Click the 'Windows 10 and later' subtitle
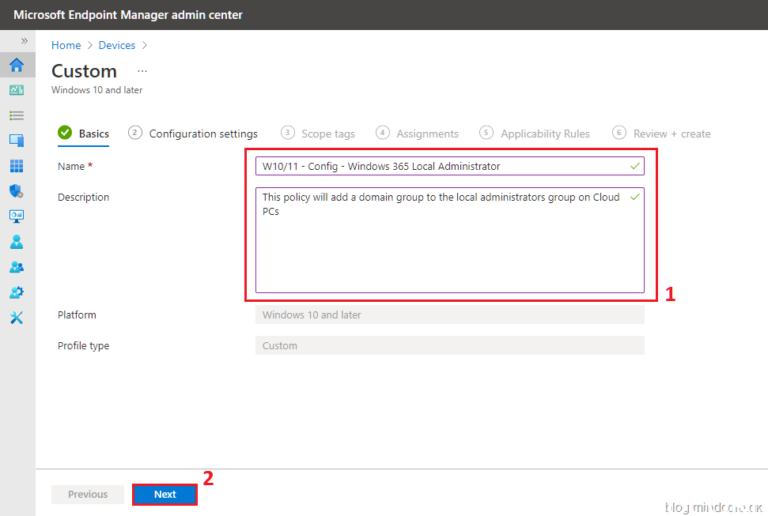 tap(97, 90)
